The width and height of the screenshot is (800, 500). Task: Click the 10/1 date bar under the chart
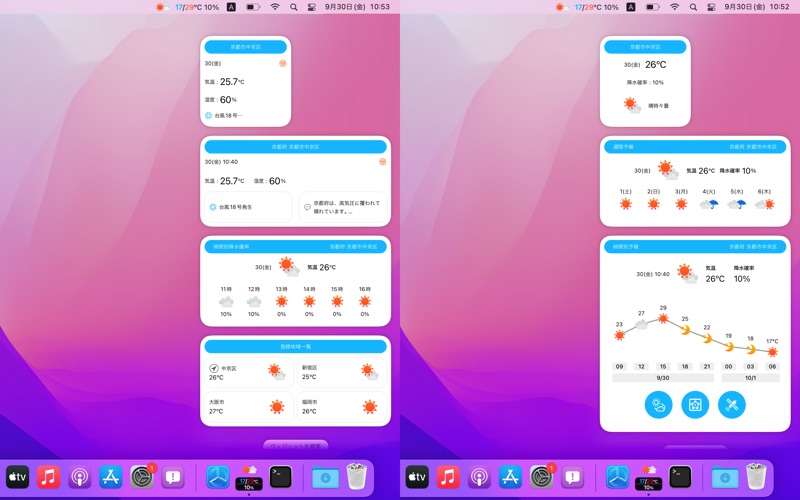751,378
